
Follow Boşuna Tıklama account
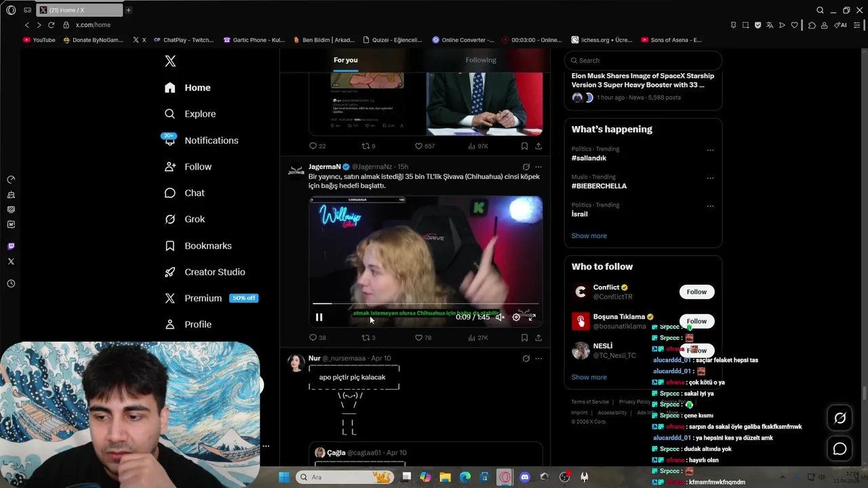696,321
